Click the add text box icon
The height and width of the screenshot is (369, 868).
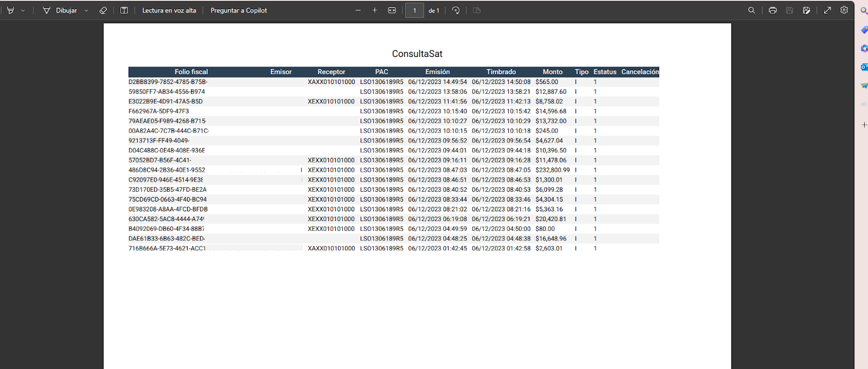(x=124, y=10)
